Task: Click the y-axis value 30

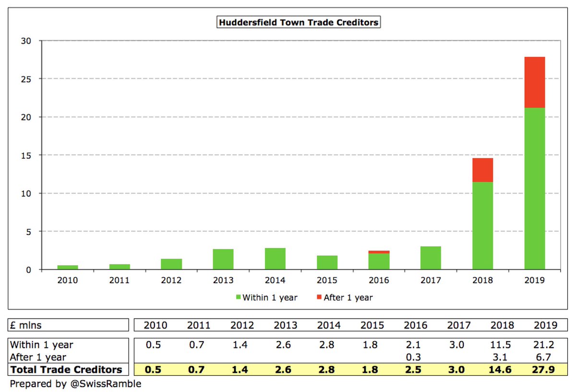Action: [26, 41]
